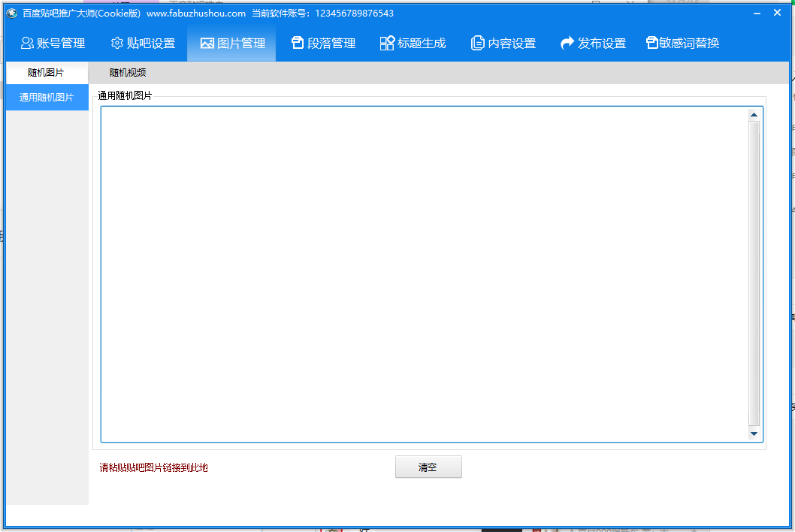
Task: Click the 段落管理 box icon
Action: click(x=298, y=44)
